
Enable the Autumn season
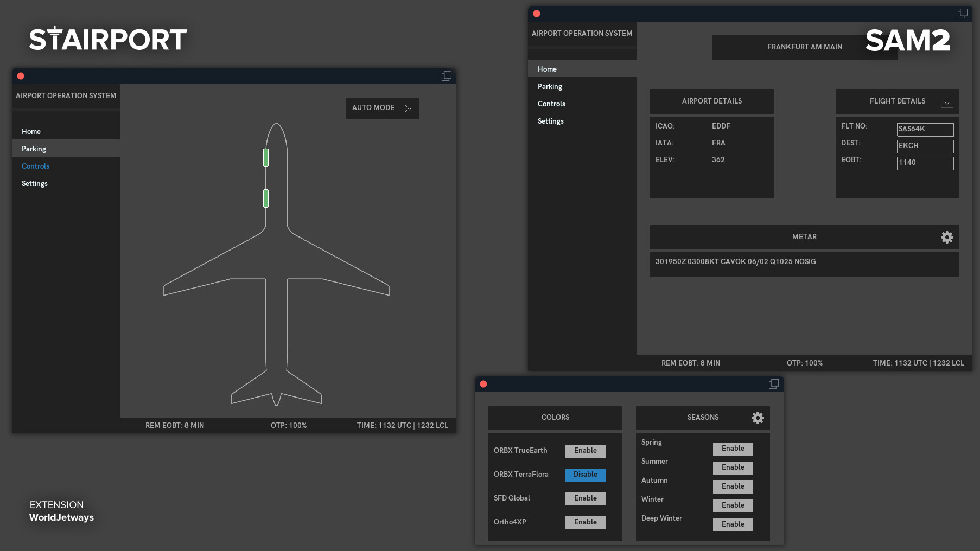coord(733,486)
